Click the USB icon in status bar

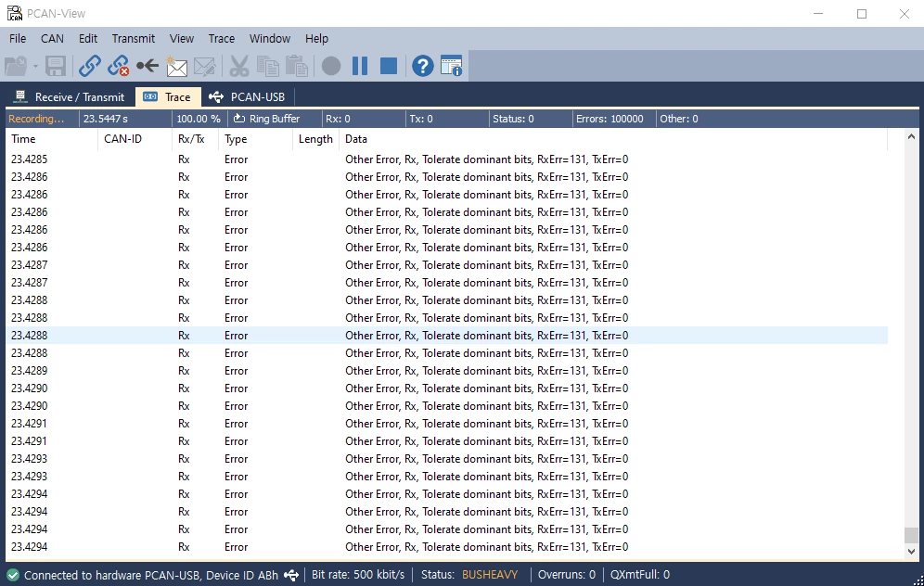(291, 575)
